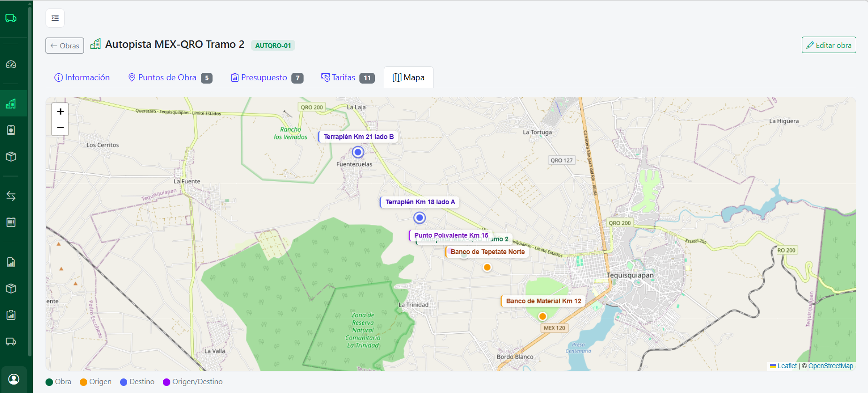The width and height of the screenshot is (868, 393).
Task: Click the receipt list icon in the sidebar
Action: tap(11, 222)
